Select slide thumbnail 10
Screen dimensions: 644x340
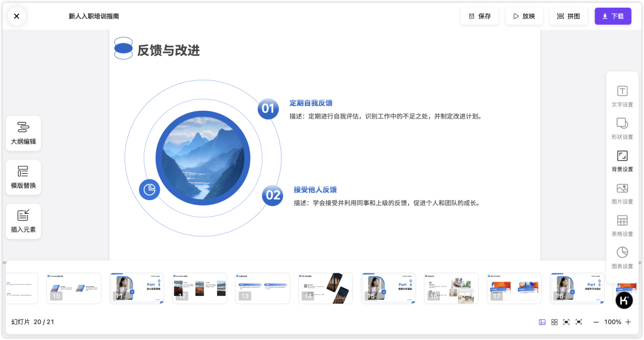pos(74,288)
